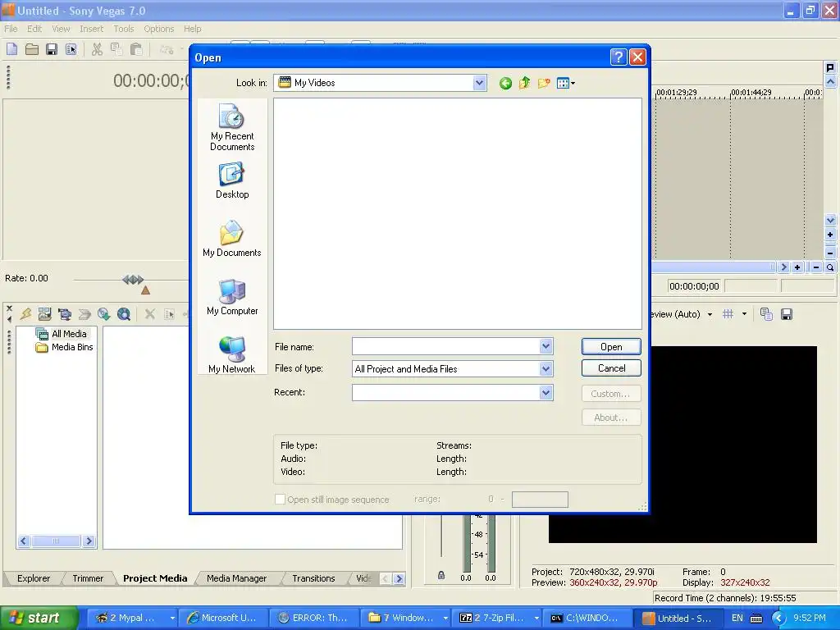Click the Save disk icon in Vegas toolbar
The height and width of the screenshot is (630, 840).
52,50
